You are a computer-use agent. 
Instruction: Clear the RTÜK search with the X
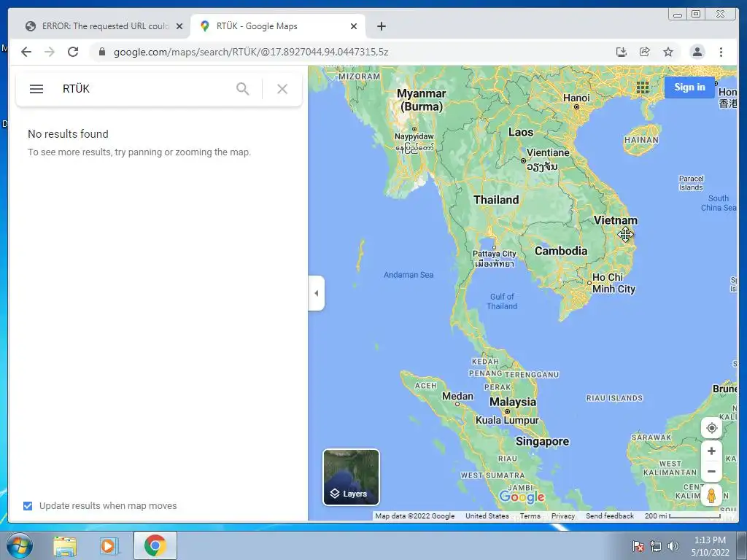(x=282, y=88)
